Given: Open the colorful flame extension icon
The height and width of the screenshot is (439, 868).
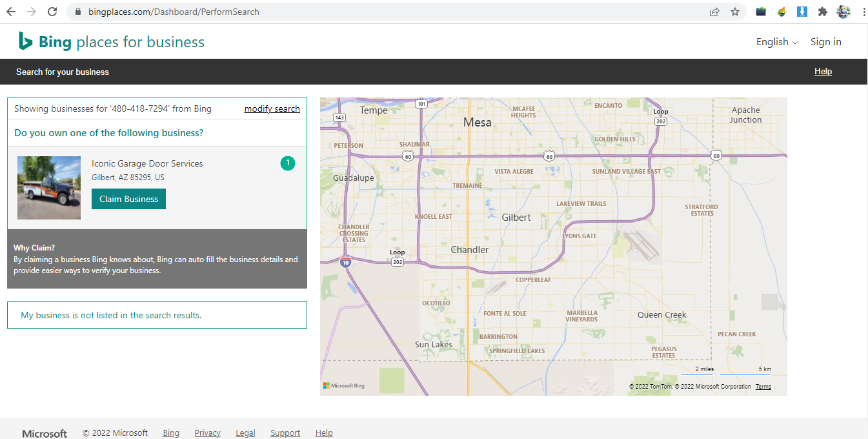Looking at the screenshot, I should (x=782, y=12).
